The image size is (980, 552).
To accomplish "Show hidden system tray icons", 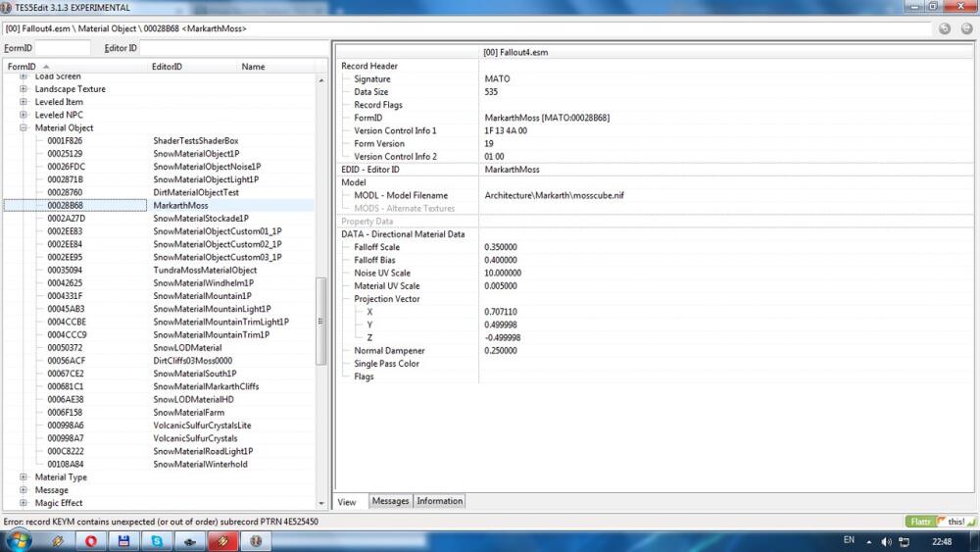I will (x=868, y=541).
